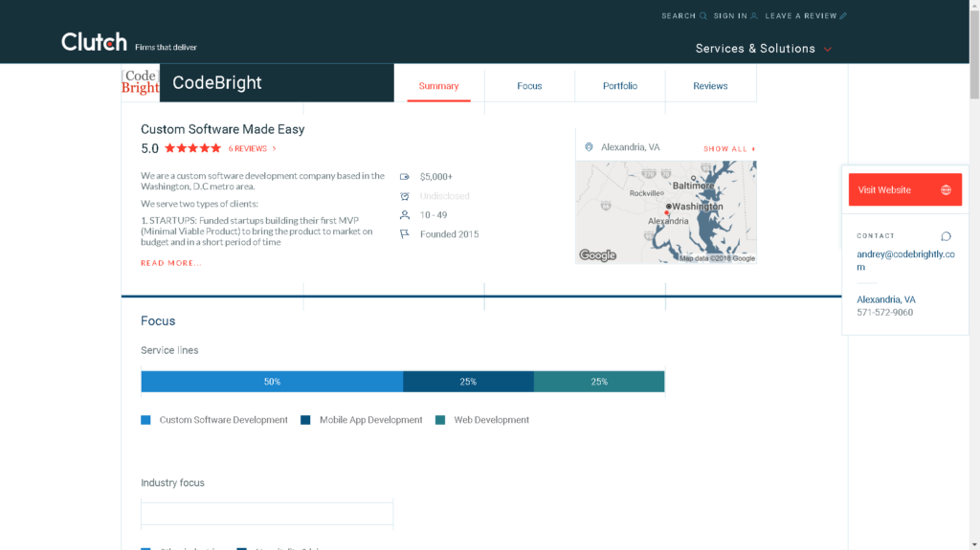This screenshot has width=980, height=550.
Task: Expand the Services & Solutions dropdown
Action: point(763,49)
